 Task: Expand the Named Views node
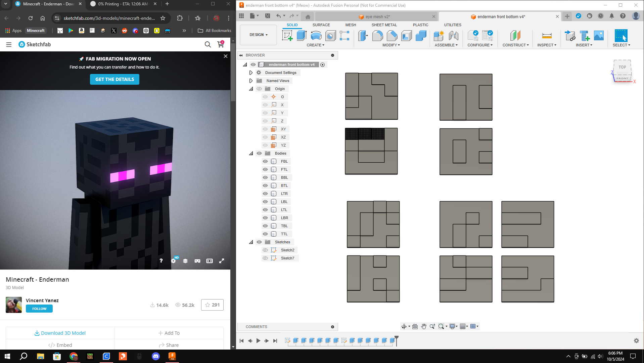(x=251, y=81)
